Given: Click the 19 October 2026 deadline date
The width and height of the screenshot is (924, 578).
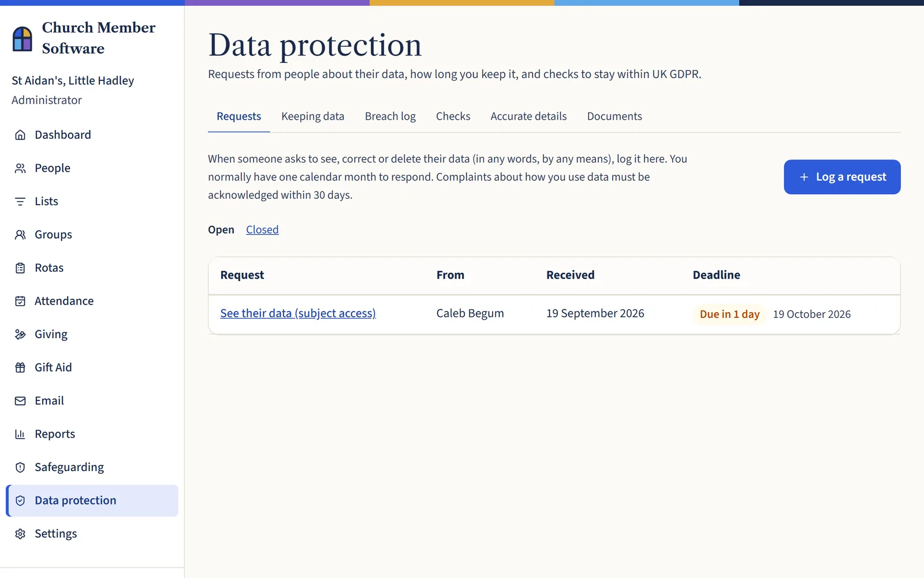Looking at the screenshot, I should (x=812, y=314).
